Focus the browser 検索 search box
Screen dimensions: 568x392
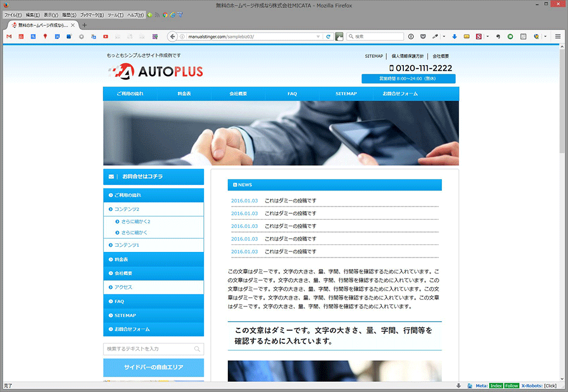tap(375, 36)
